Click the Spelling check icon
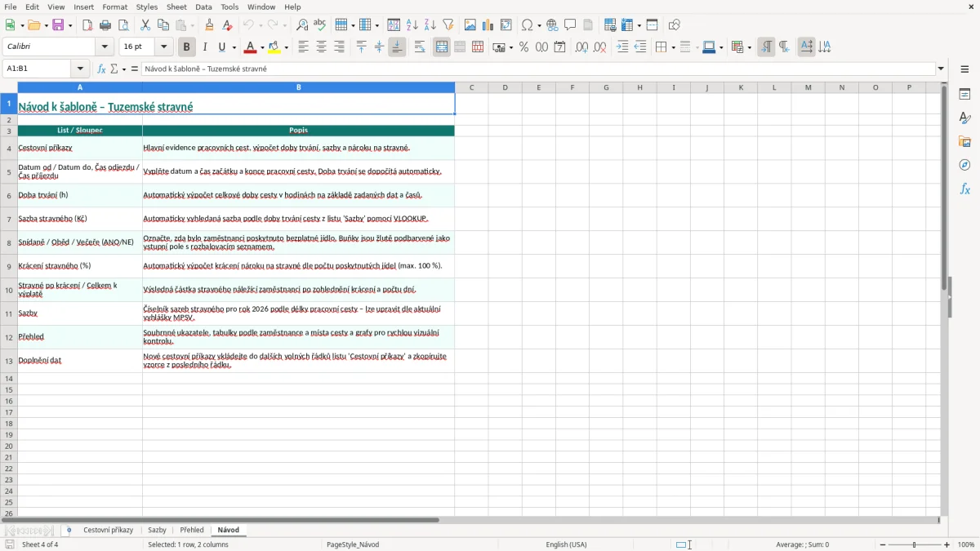This screenshot has width=980, height=551. coord(320,25)
